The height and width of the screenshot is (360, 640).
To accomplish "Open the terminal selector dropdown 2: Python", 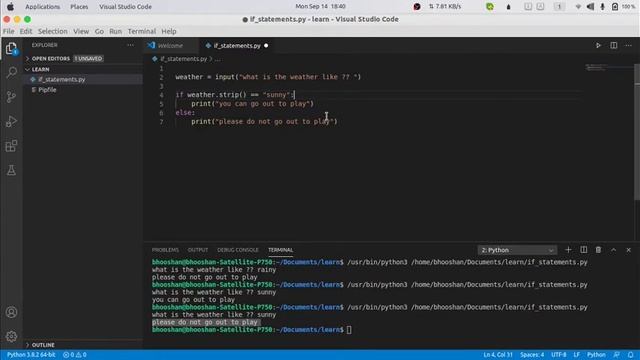I will [517, 250].
